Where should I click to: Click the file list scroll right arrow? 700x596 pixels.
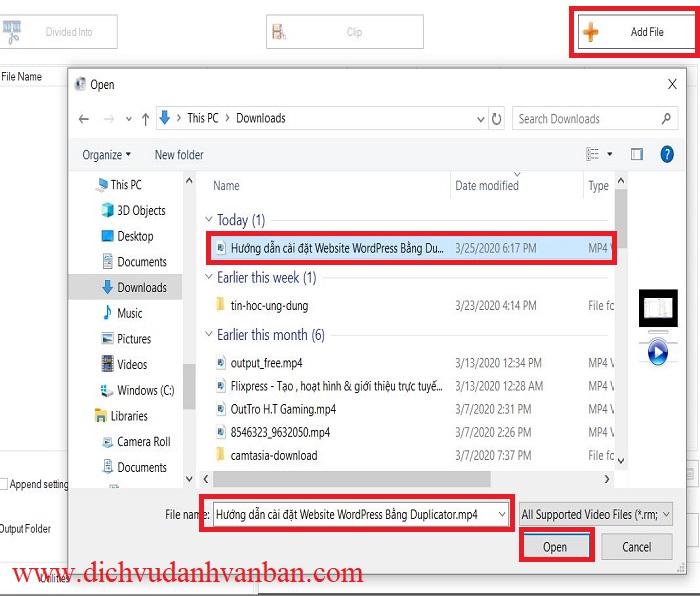607,479
